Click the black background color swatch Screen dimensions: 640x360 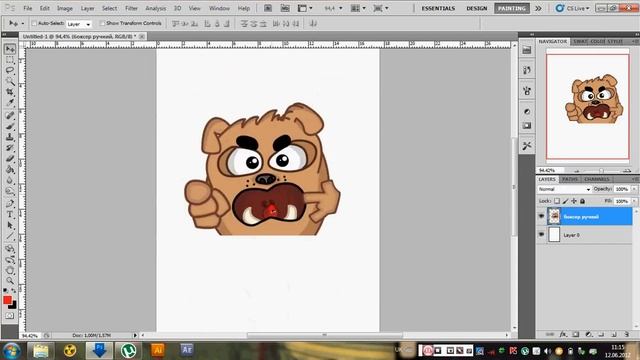click(x=13, y=305)
